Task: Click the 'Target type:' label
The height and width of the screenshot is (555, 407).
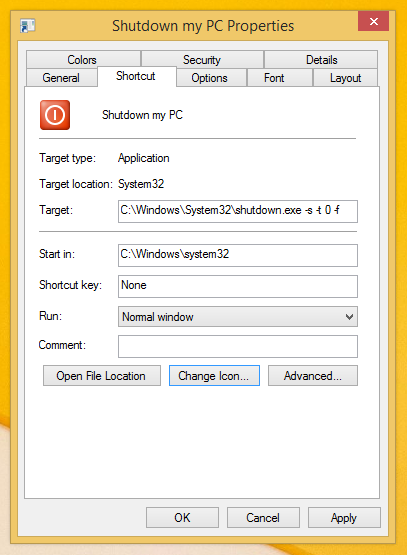Action: pos(67,158)
